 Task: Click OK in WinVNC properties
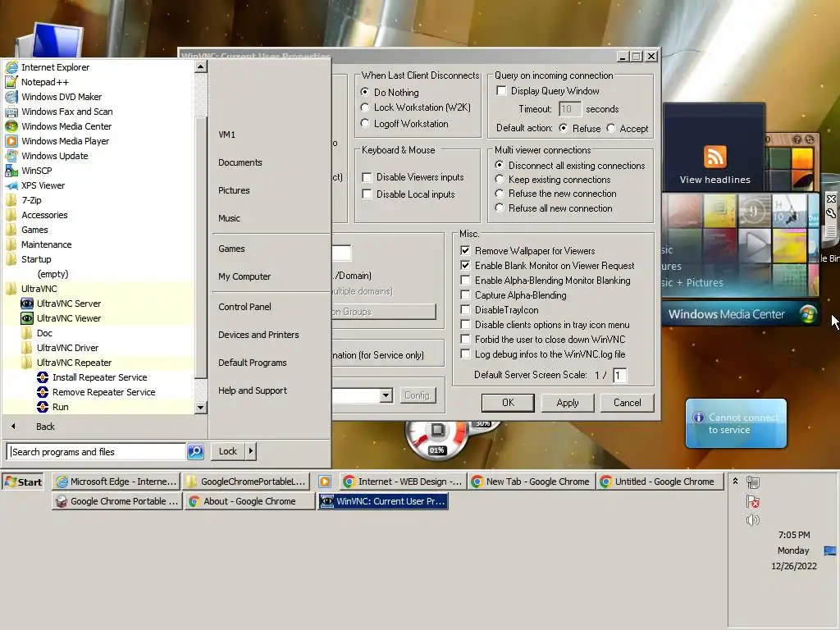[508, 403]
